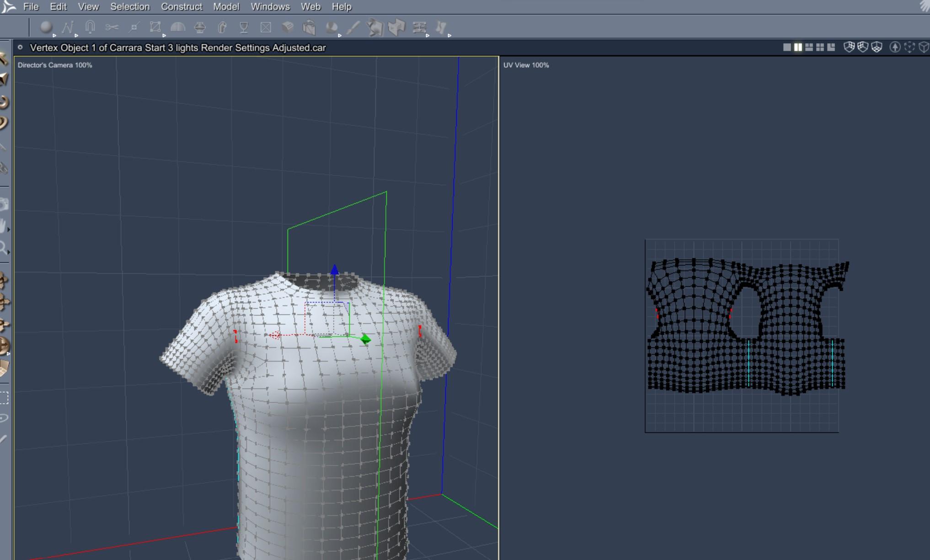Image resolution: width=930 pixels, height=560 pixels.
Task: Click the green Y-axis manipulator handle
Action: coord(365,339)
